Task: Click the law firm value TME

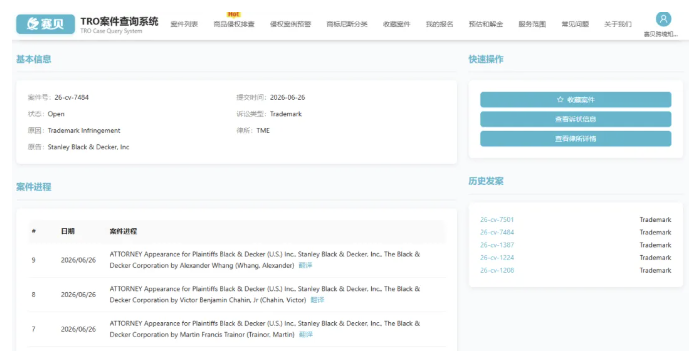Action: coord(263,130)
